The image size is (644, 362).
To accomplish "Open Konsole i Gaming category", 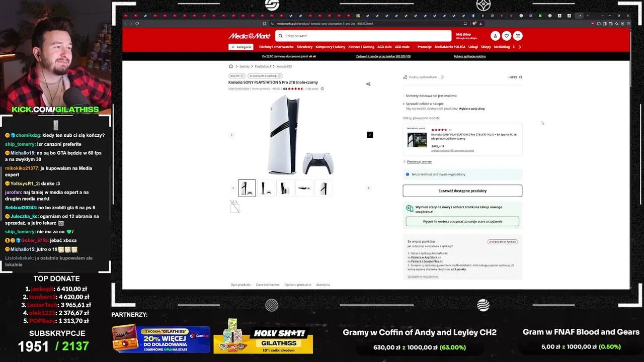I will (x=361, y=47).
